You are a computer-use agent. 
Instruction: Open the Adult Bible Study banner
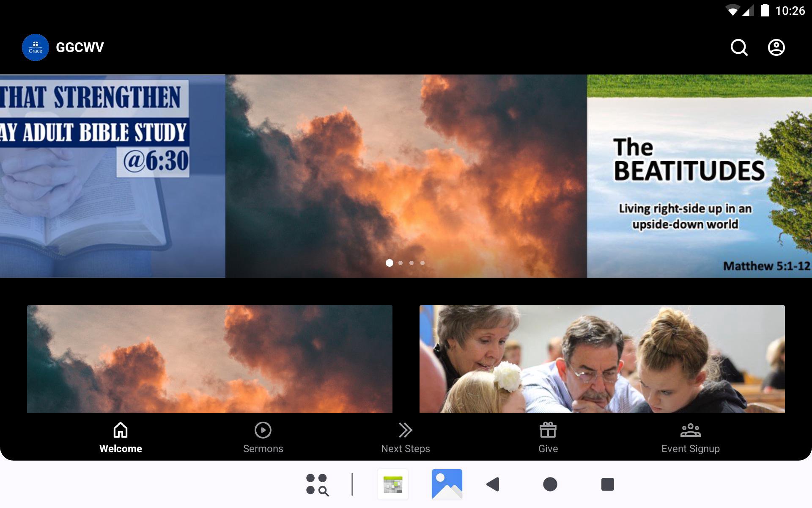(x=112, y=176)
